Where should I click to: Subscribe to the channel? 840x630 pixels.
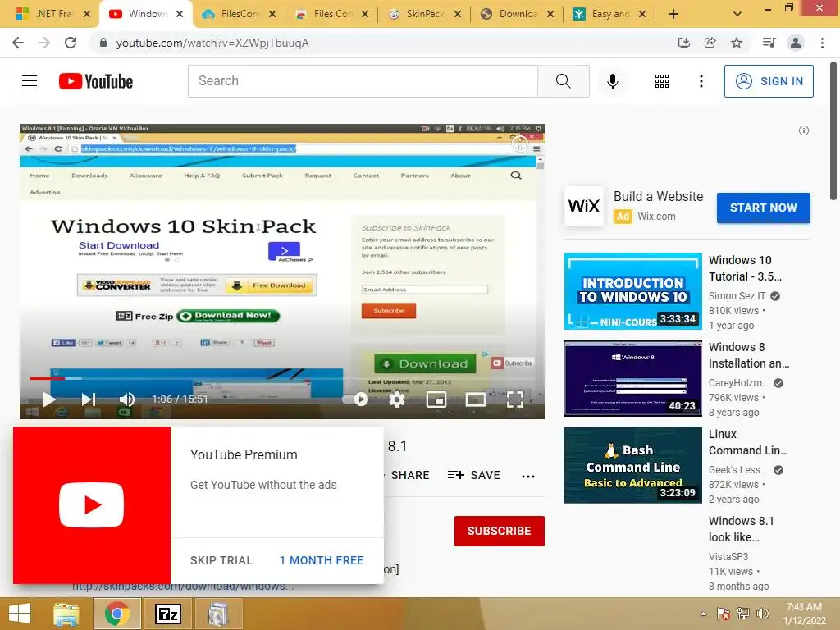pyautogui.click(x=500, y=531)
